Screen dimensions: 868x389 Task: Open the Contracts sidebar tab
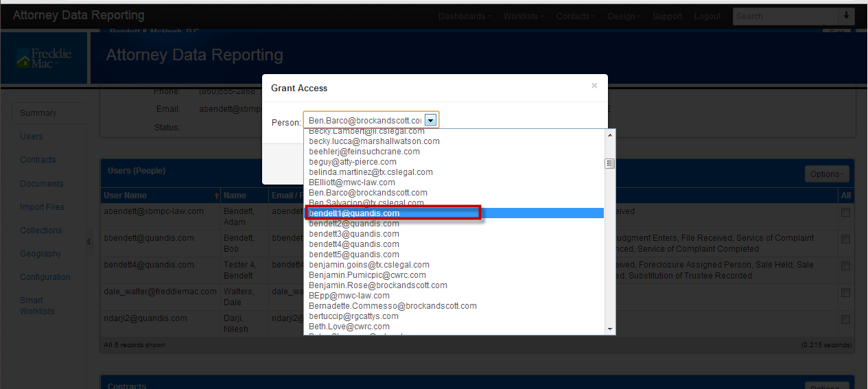(38, 160)
